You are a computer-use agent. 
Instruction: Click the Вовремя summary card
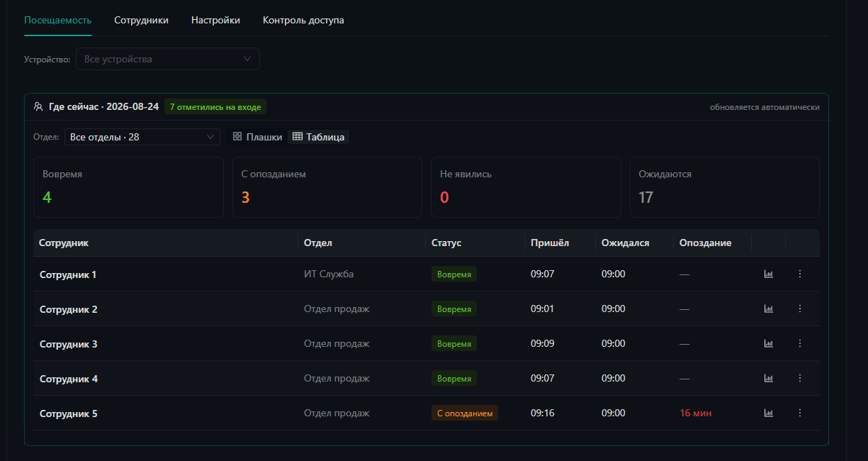128,187
